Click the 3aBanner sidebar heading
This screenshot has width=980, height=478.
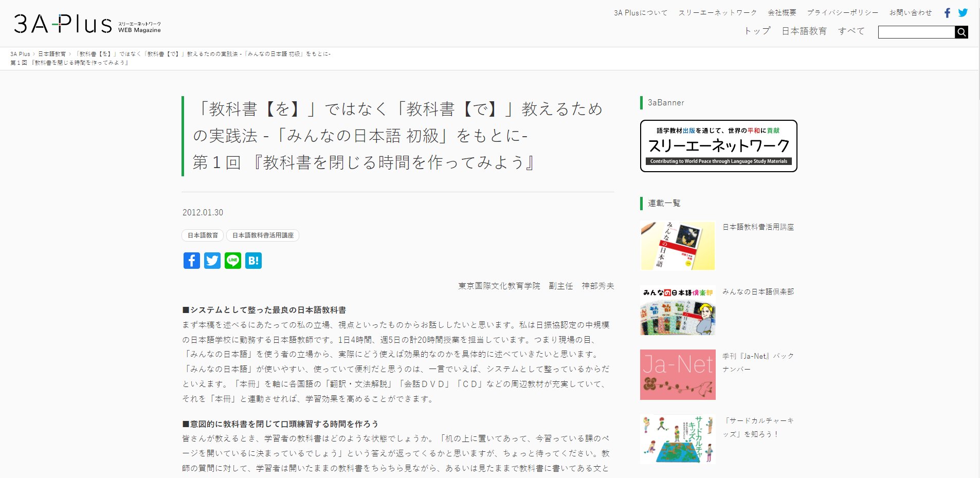666,103
